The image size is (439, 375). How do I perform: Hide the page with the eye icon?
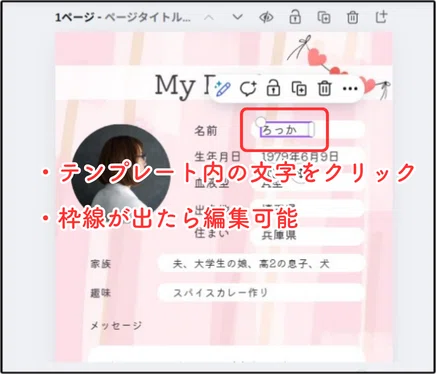coord(266,17)
